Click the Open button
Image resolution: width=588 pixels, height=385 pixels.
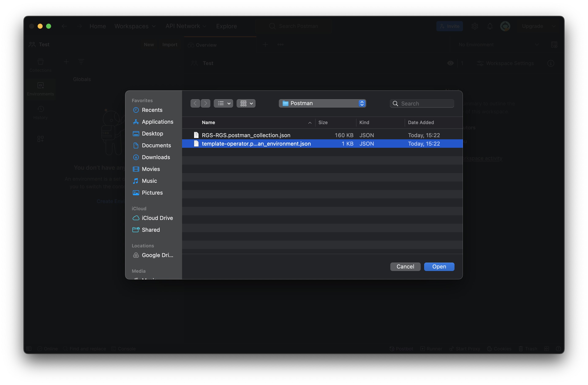[x=439, y=266]
